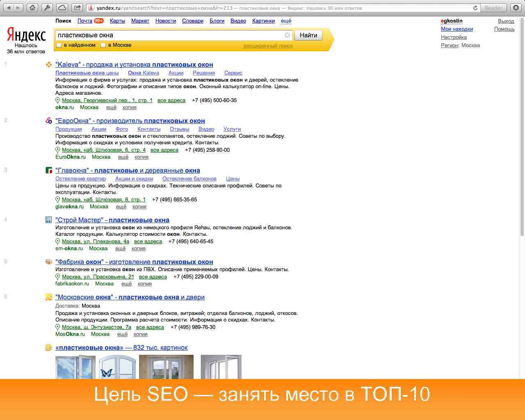Open the Share icon in the toolbar
The width and height of the screenshot is (525, 420).
(x=77, y=7)
